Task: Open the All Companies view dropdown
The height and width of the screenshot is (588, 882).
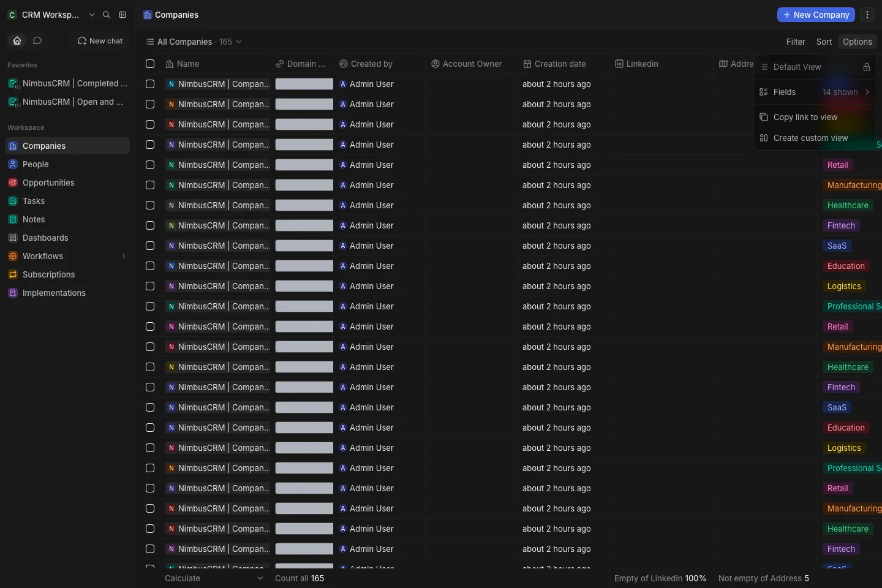Action: click(194, 42)
